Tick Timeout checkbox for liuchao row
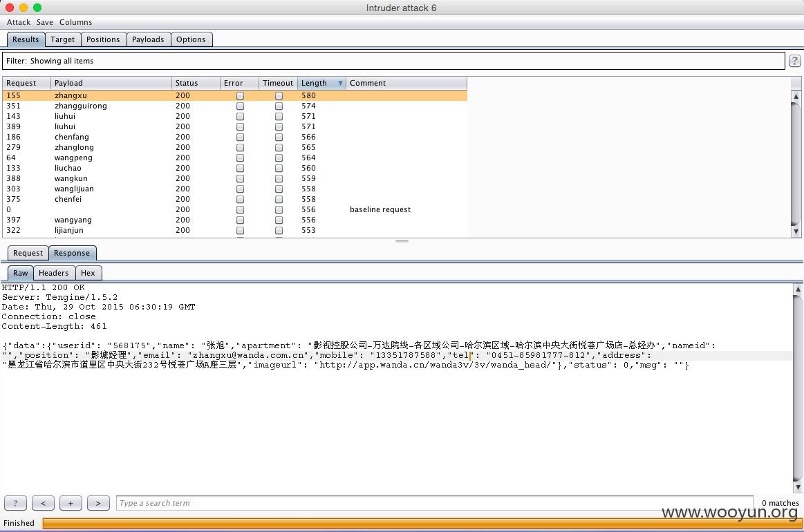The width and height of the screenshot is (804, 532). [x=279, y=168]
